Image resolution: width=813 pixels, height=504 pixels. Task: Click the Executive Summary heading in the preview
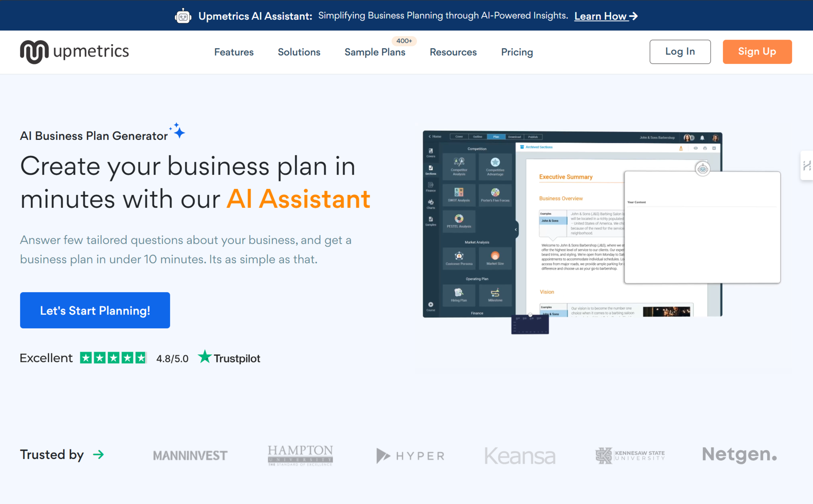[x=566, y=177]
